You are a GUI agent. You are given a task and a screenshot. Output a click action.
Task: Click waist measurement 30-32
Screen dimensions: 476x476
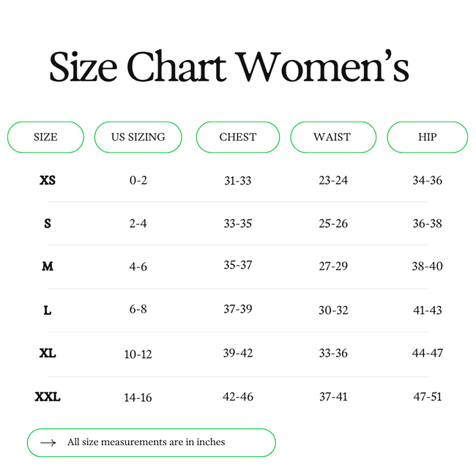pos(333,310)
